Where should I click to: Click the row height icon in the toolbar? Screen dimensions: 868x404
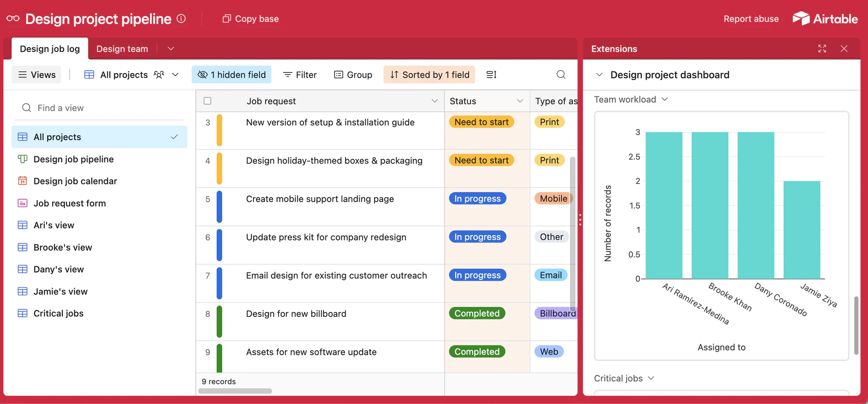tap(491, 75)
